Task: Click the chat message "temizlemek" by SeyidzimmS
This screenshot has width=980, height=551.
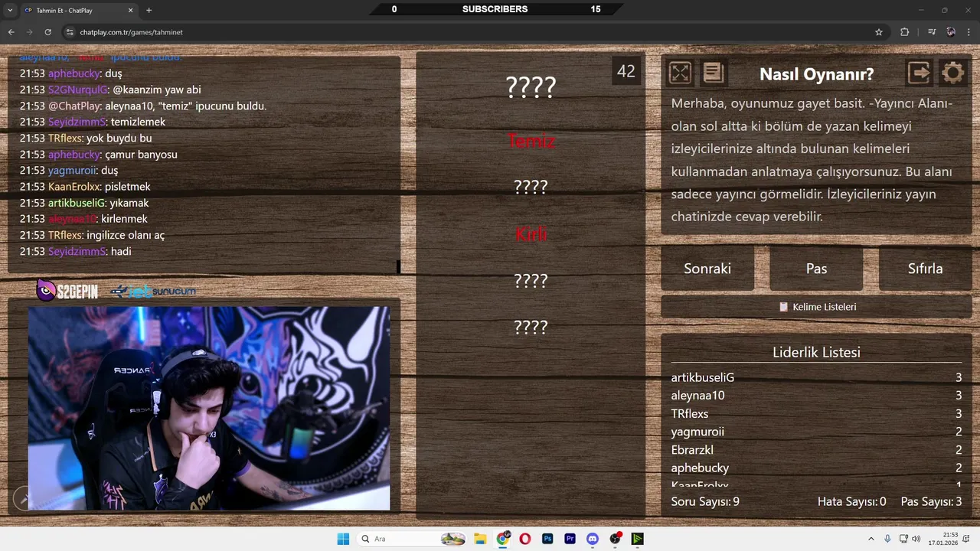Action: click(x=138, y=122)
